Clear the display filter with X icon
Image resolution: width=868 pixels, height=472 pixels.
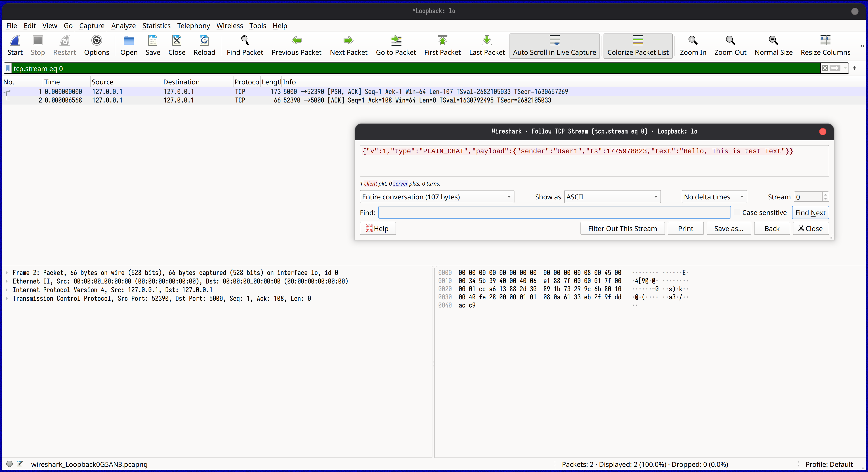pos(825,68)
